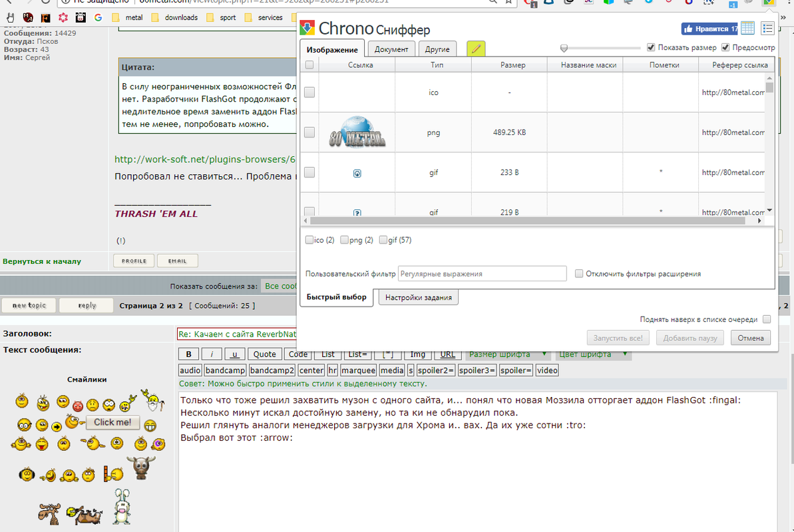Viewport: 794px width, 532px height.
Task: Insert the sad face smiley
Action: (x=92, y=405)
